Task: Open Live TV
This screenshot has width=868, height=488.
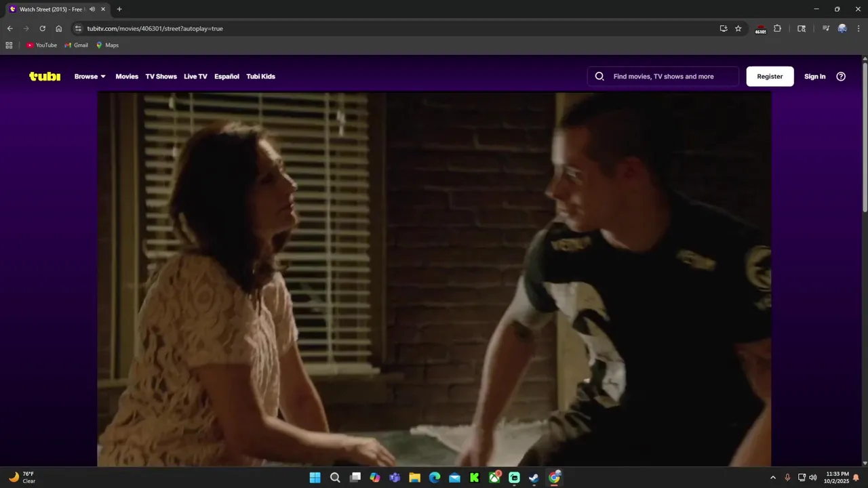Action: pyautogui.click(x=195, y=77)
